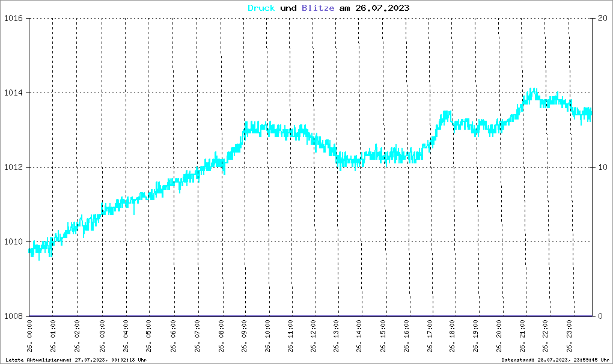Viewport: 613px width, 364px height.
Task: Click the cyan 'Druck' title word
Action: pos(261,8)
